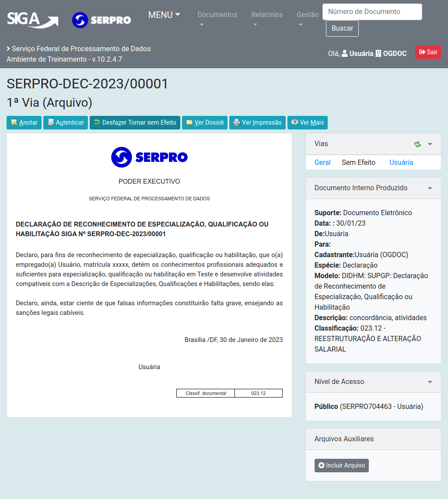Viewport: 448px width, 499px height.
Task: Click 'PODER EXECUTIVO' in the document
Action: point(149,181)
